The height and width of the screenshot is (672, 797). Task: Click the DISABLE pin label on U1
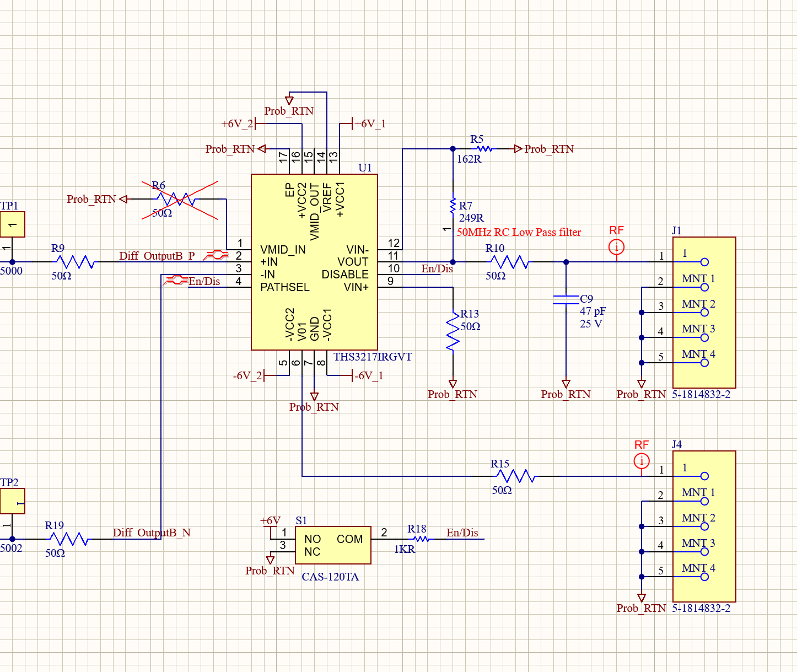345,275
